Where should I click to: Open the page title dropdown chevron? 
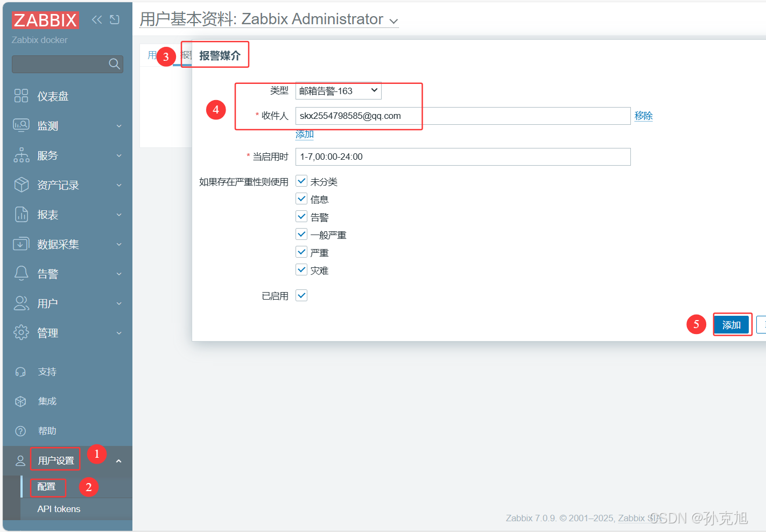tap(393, 22)
